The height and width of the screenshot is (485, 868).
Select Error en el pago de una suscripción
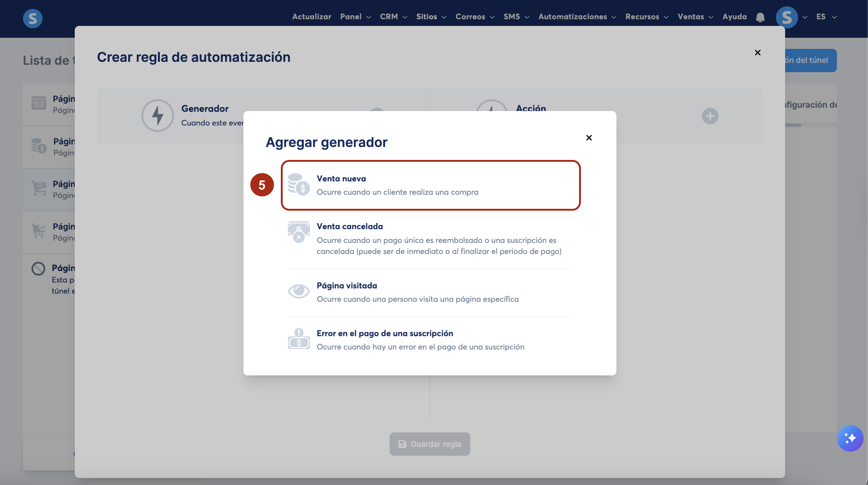click(385, 334)
